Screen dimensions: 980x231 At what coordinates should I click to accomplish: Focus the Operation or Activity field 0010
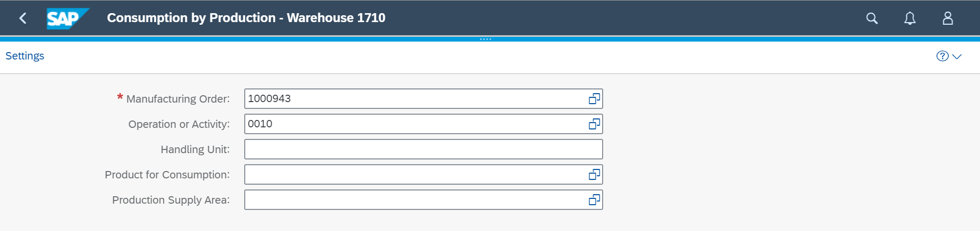point(416,124)
